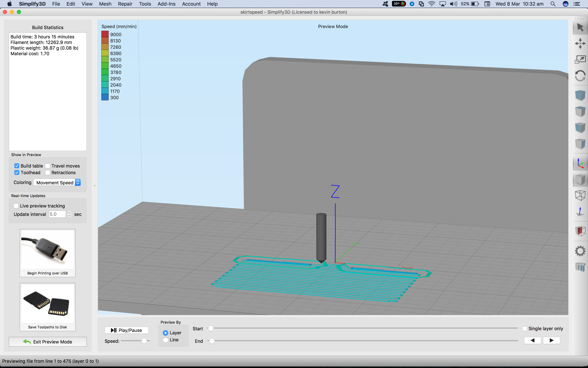Activate the translate/move models tool
Viewport: 588px width, 368px height.
coord(580,43)
